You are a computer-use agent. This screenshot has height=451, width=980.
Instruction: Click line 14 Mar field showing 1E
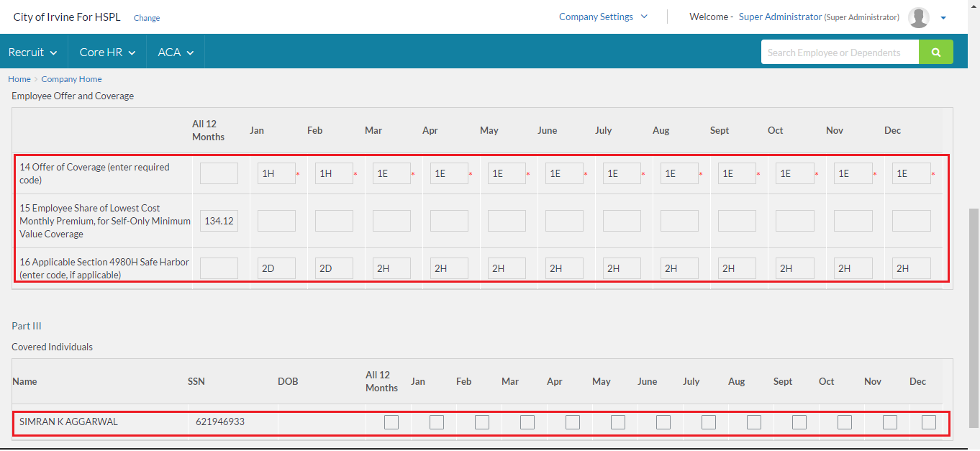point(391,173)
